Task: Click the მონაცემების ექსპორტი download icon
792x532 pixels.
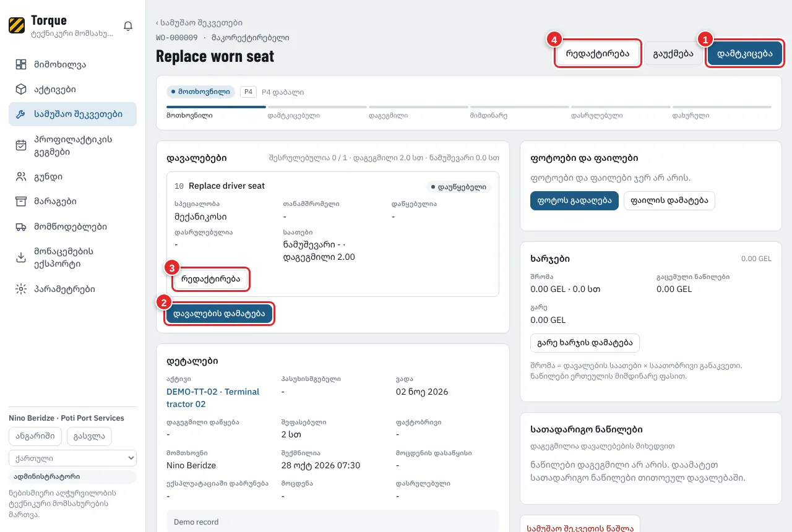Action: (x=21, y=258)
